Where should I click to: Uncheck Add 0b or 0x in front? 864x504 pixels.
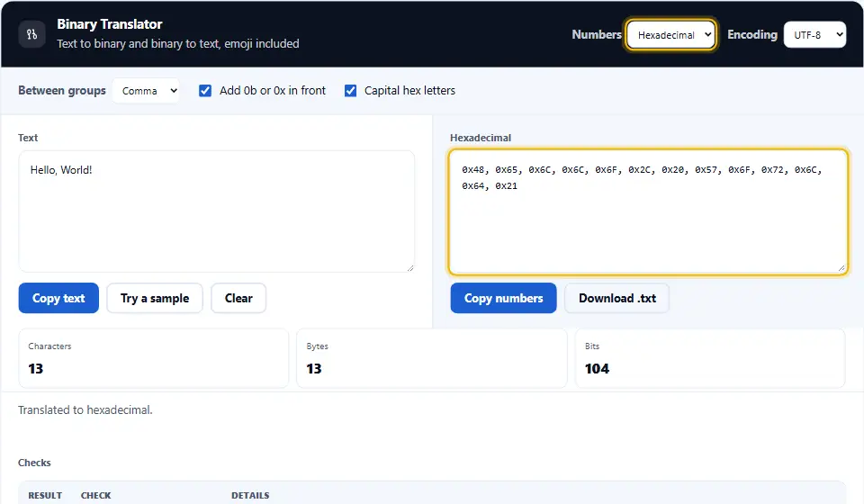coord(205,91)
